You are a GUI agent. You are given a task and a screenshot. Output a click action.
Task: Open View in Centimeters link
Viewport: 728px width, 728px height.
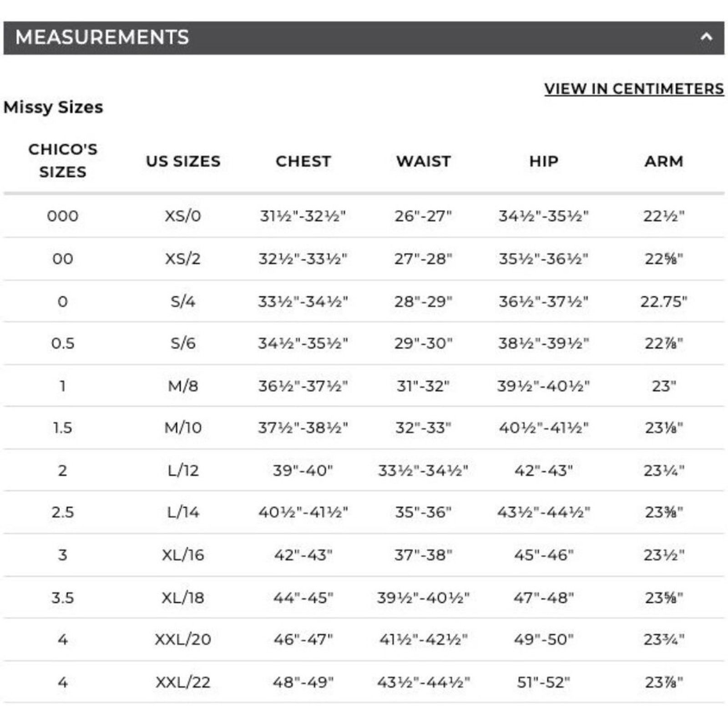point(634,89)
